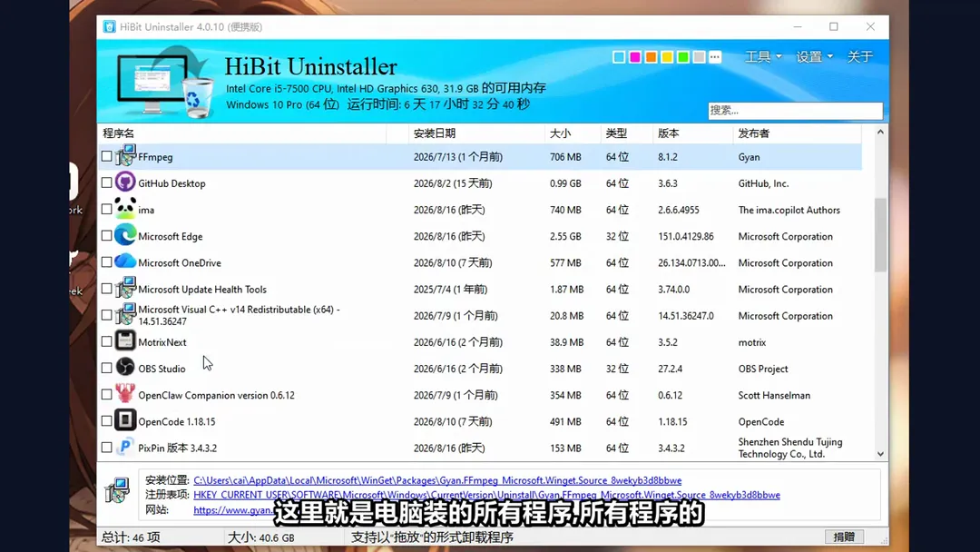Sort by 发布者 column header
Image resolution: width=980 pixels, height=552 pixels.
coord(797,133)
